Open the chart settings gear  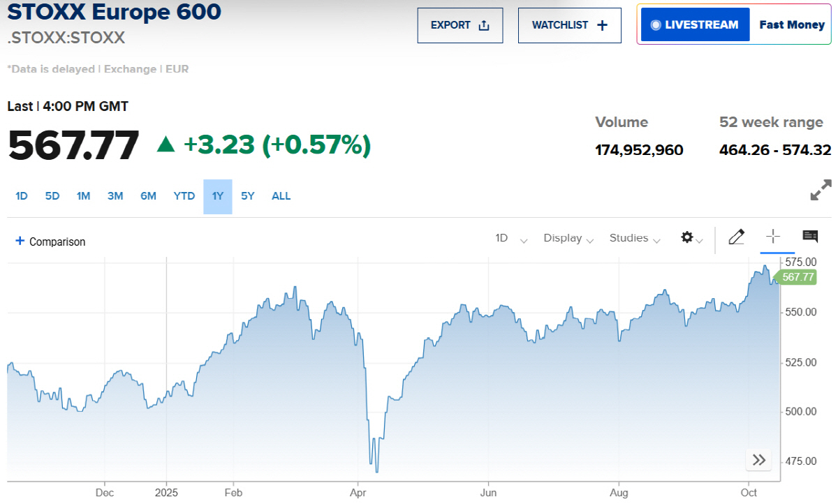687,237
